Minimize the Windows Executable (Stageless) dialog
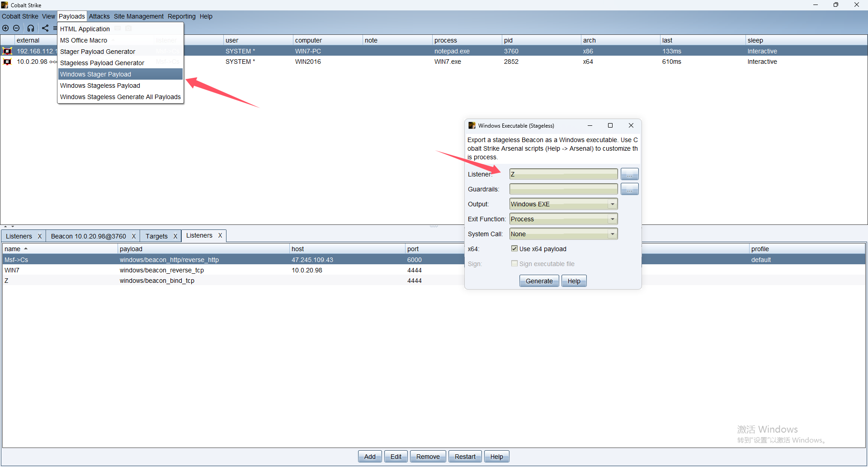The height and width of the screenshot is (467, 868). (590, 125)
